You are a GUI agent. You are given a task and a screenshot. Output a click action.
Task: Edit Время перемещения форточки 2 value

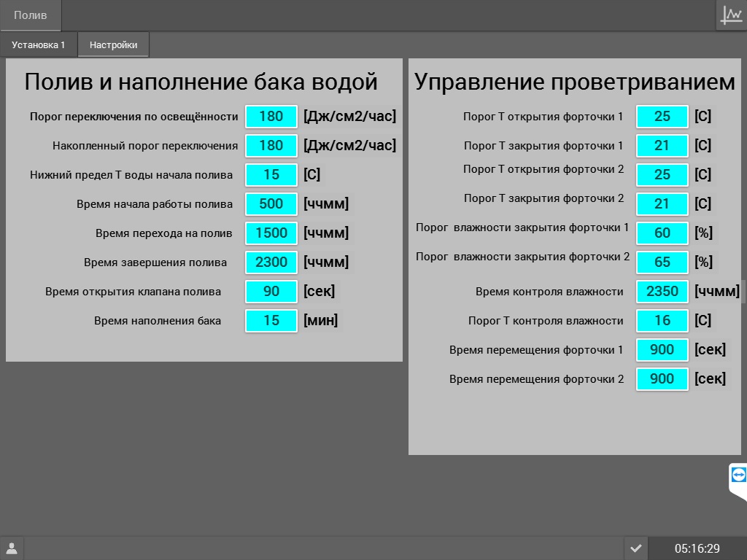662,379
